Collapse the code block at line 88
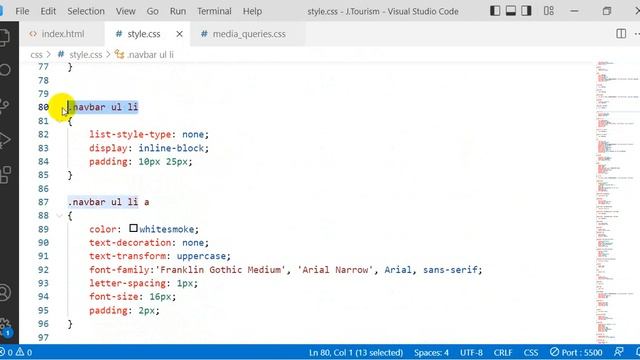This screenshot has width=640, height=360. [x=60, y=216]
